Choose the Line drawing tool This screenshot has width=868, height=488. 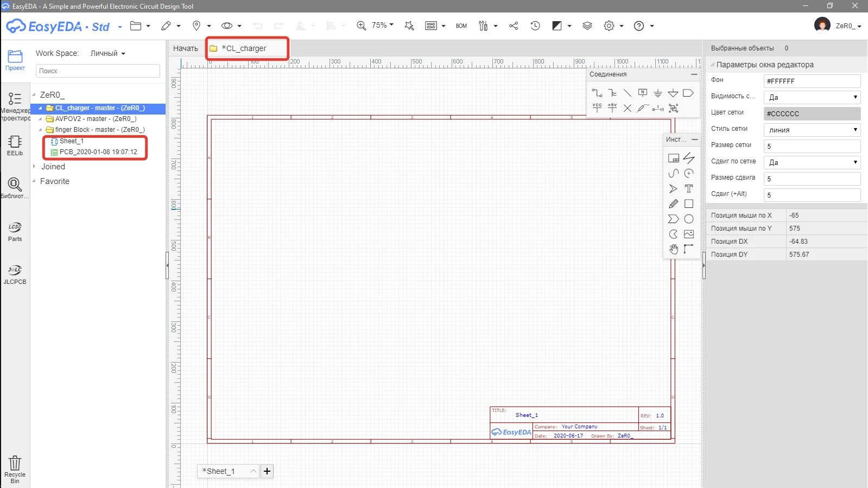click(x=689, y=158)
